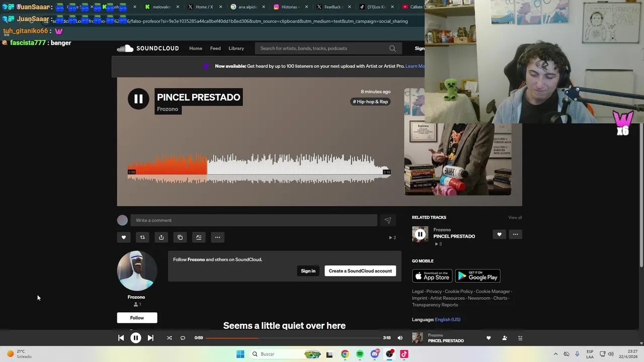
Task: Expand the hidden system tray icons
Action: pos(555,354)
